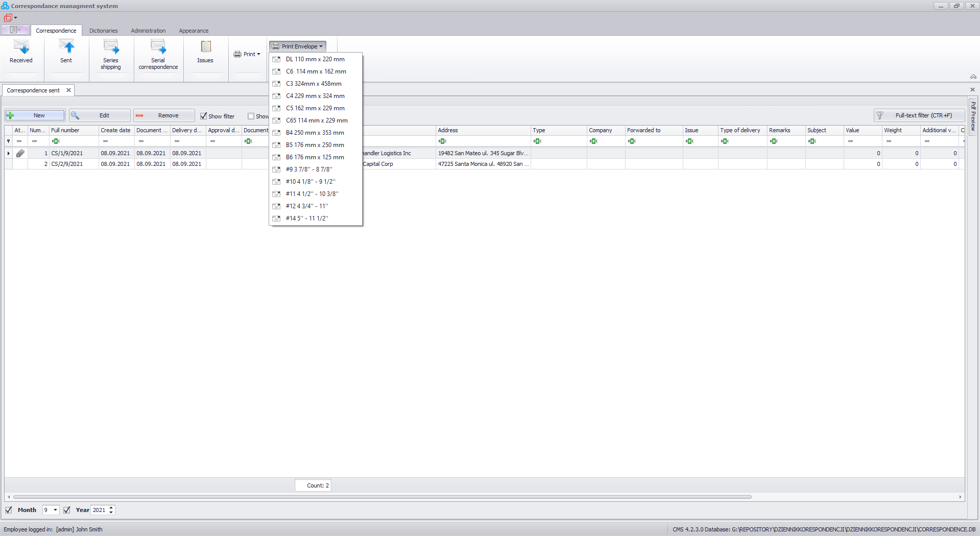The width and height of the screenshot is (980, 536).
Task: Click the New button
Action: pyautogui.click(x=35, y=116)
